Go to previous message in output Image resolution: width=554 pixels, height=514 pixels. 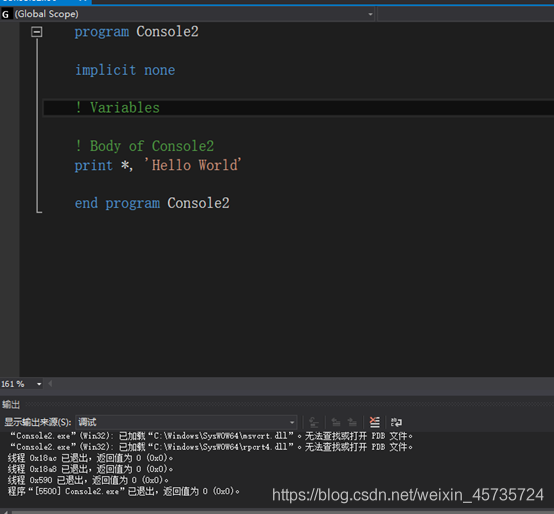[x=336, y=422]
